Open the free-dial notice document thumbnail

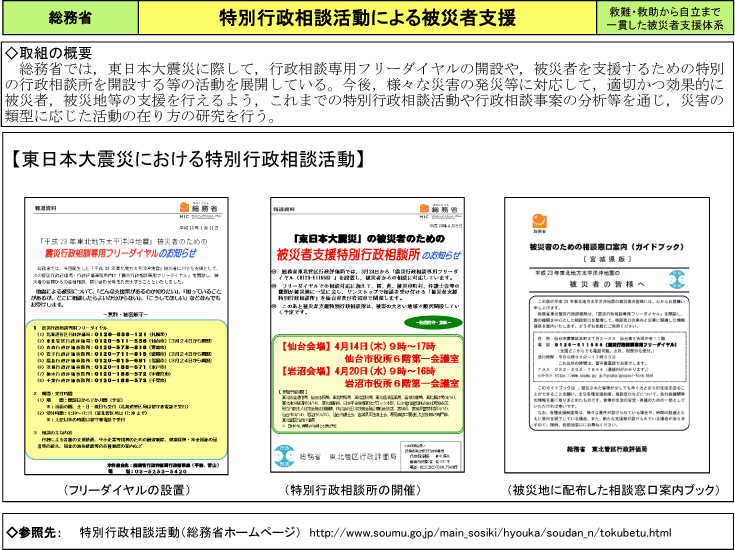[127, 336]
